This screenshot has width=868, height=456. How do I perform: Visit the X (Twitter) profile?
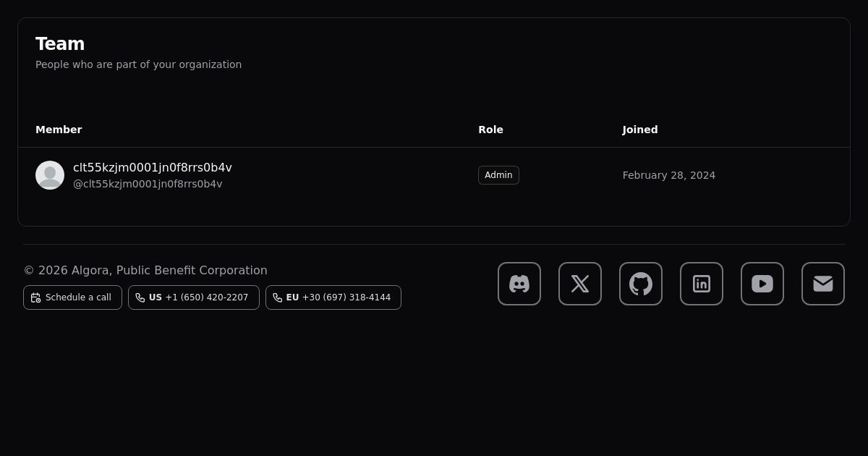(x=579, y=284)
